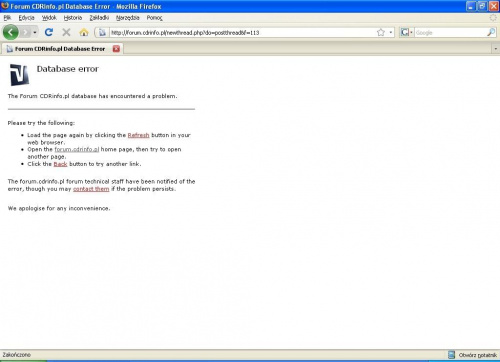Open the back/forward history dropdown arrow

35,33
